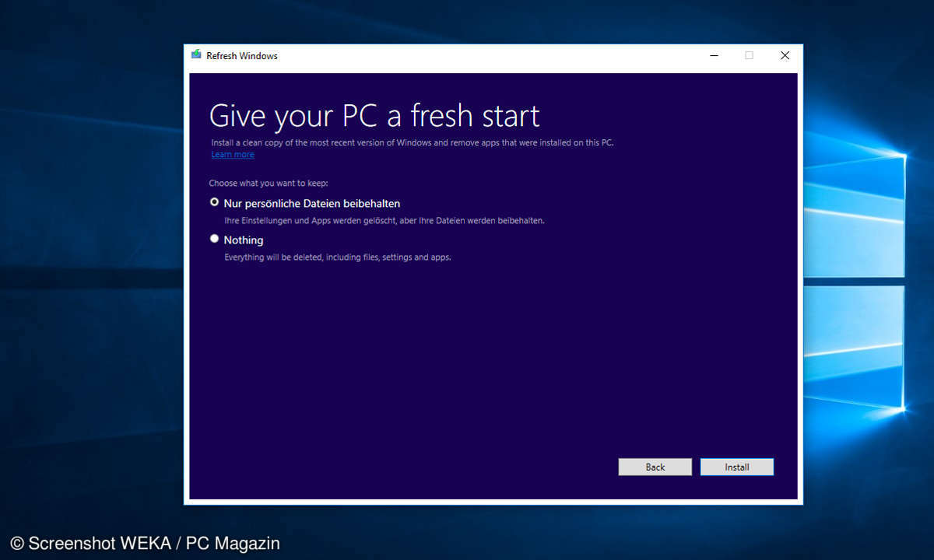Click the 'Install a clean copy' description sentence
This screenshot has height=560, width=934.
(x=412, y=143)
